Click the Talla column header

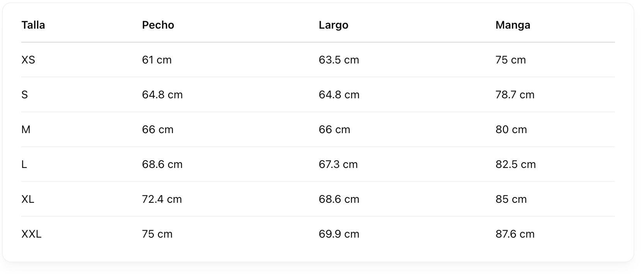point(33,25)
